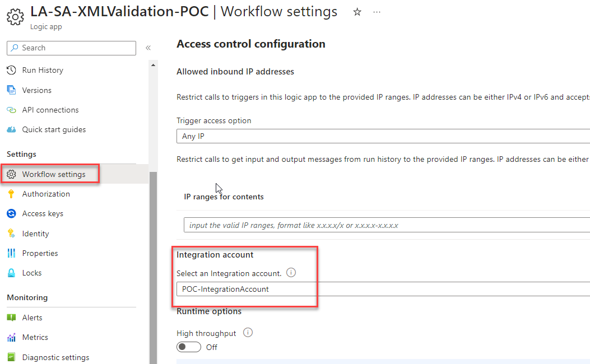The width and height of the screenshot is (590, 364).
Task: Collapse the left sidebar menu
Action: pos(148,48)
